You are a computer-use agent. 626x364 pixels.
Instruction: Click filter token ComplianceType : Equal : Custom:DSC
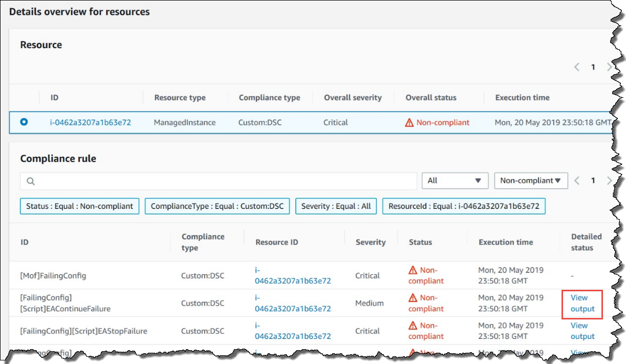coord(218,206)
